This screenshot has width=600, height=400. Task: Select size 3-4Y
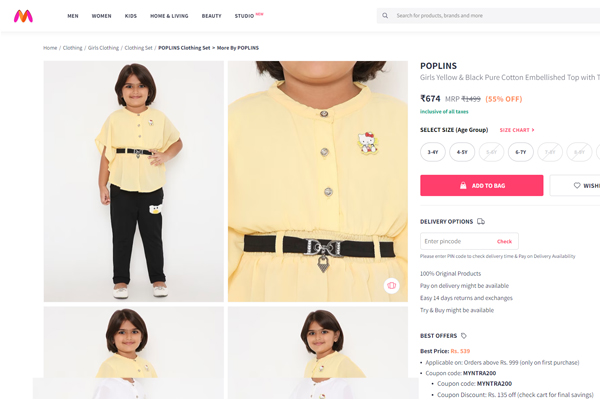coord(433,152)
